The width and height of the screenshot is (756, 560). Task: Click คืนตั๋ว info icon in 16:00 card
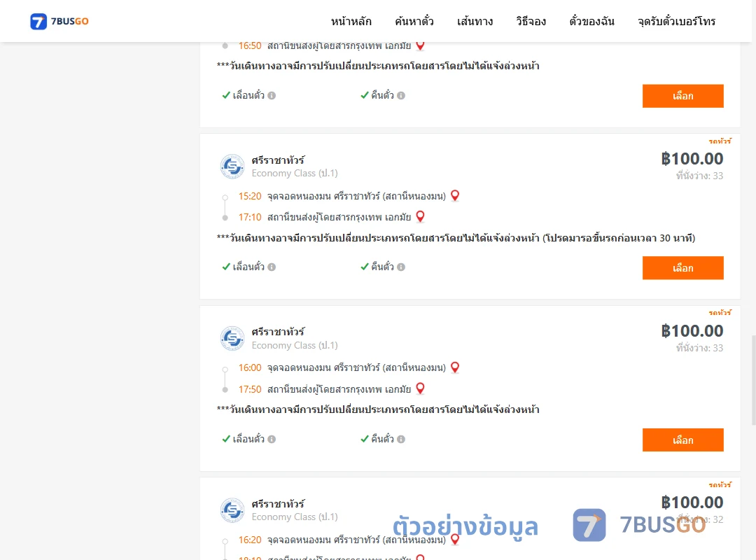coord(401,439)
